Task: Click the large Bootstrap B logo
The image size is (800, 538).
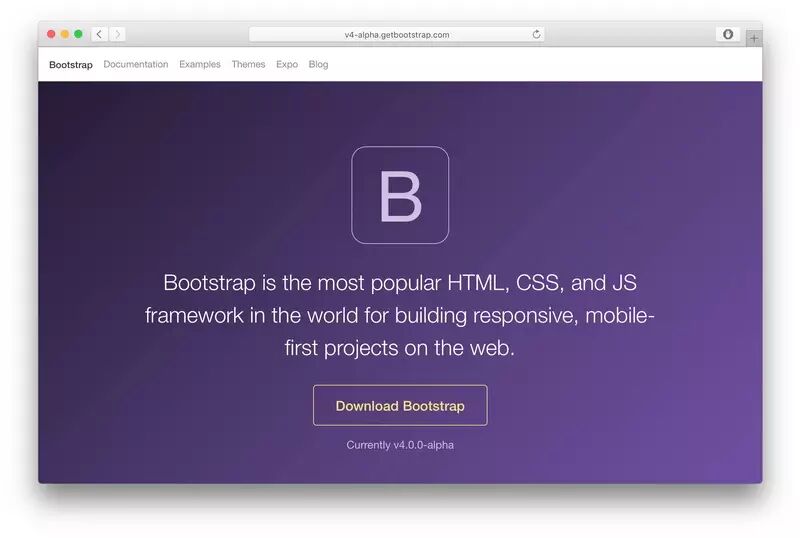Action: [x=400, y=195]
